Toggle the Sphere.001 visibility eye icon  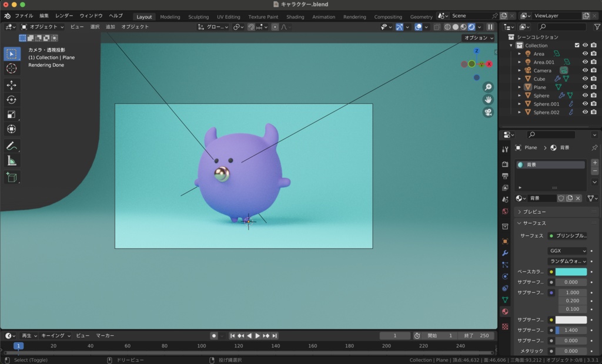tap(584, 103)
